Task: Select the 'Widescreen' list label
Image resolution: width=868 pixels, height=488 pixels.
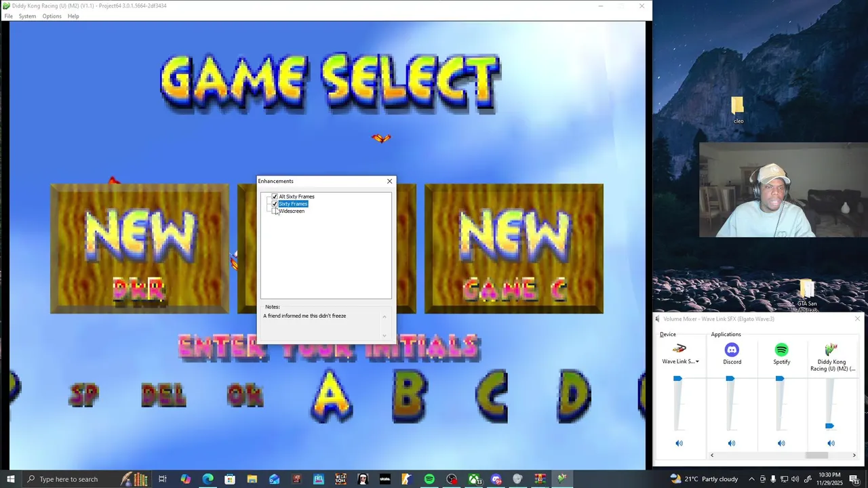Action: [292, 211]
